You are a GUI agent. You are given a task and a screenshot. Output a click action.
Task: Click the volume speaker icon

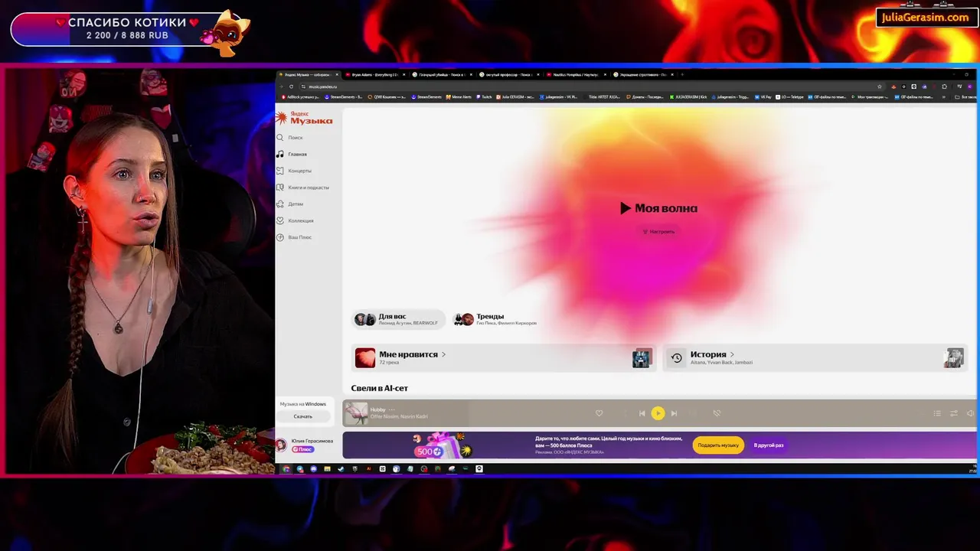pos(970,413)
